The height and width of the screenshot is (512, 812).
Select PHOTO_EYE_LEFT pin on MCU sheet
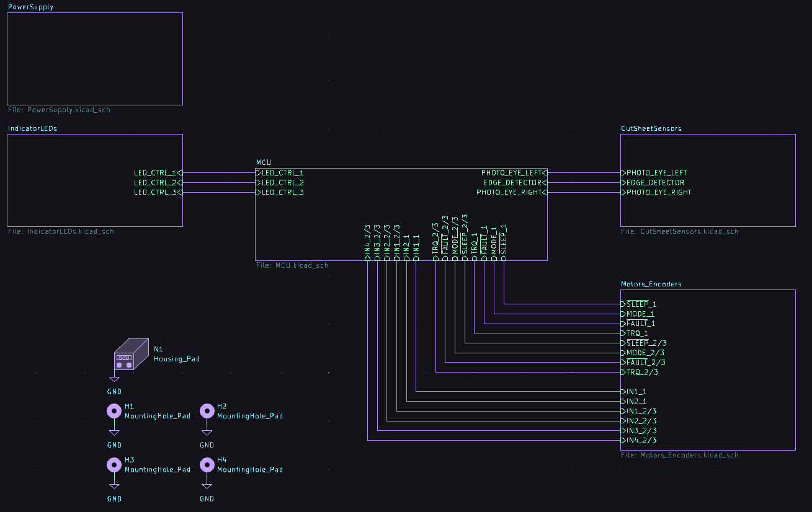[x=514, y=173]
